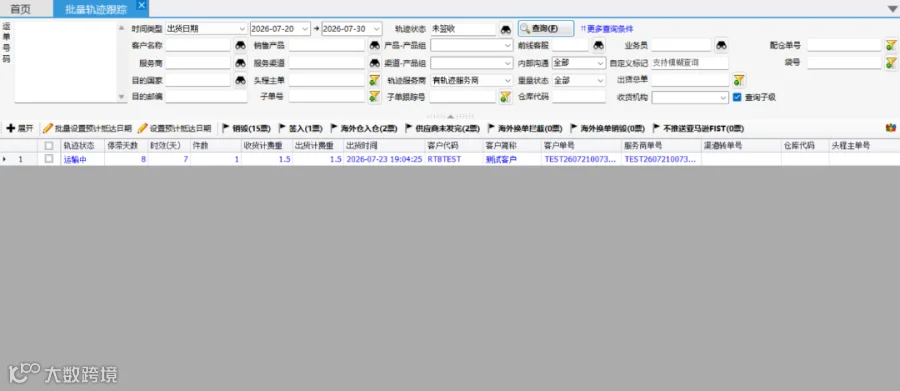The width and height of the screenshot is (900, 391).
Task: Open lookup for 客户名称 field
Action: click(240, 45)
